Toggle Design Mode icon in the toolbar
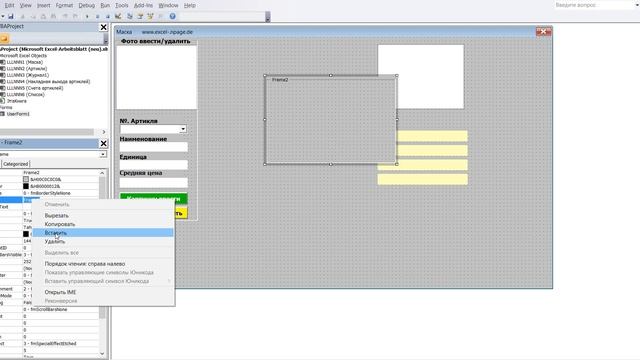Image resolution: width=640 pixels, height=360 pixels. [x=118, y=16]
